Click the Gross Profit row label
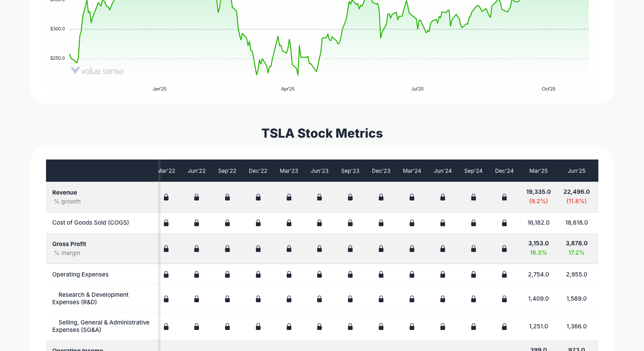The width and height of the screenshot is (644, 351). coord(69,244)
